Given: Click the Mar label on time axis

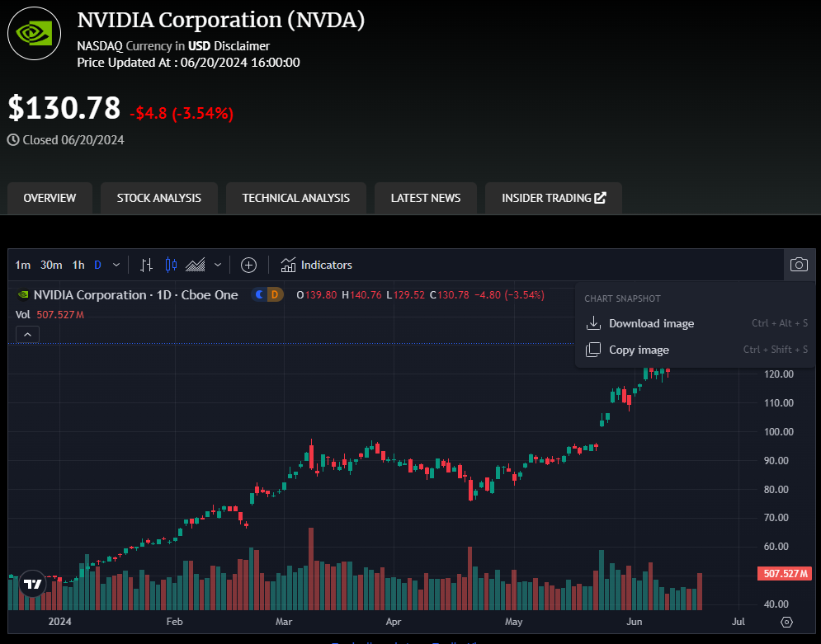Looking at the screenshot, I should (x=284, y=622).
